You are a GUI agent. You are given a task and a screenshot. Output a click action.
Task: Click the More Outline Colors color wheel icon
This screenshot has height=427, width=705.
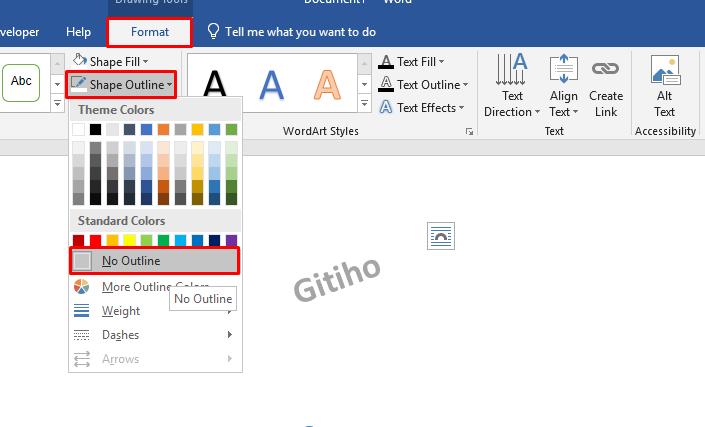point(82,287)
